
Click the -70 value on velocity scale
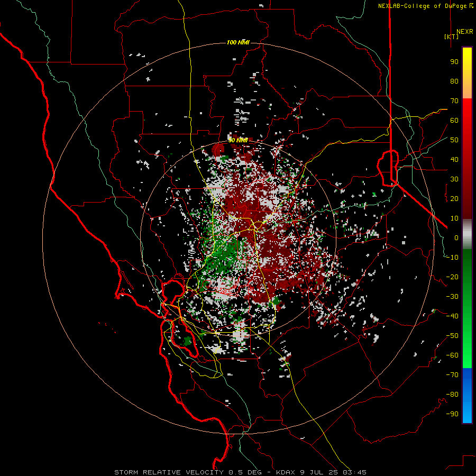tap(452, 375)
